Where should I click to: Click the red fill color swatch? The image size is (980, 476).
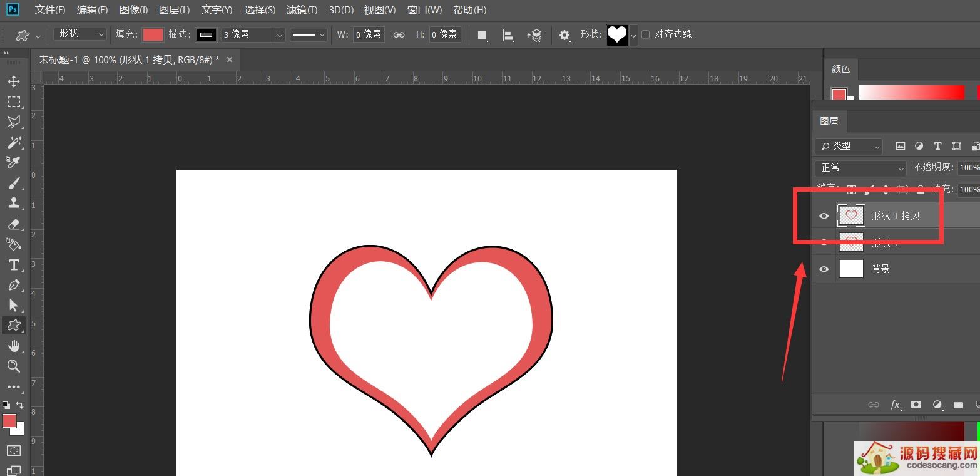(x=153, y=34)
